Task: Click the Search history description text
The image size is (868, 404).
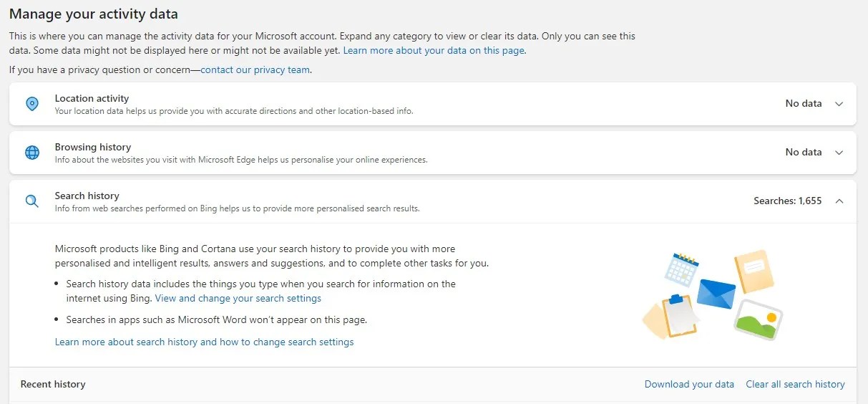Action: 237,208
